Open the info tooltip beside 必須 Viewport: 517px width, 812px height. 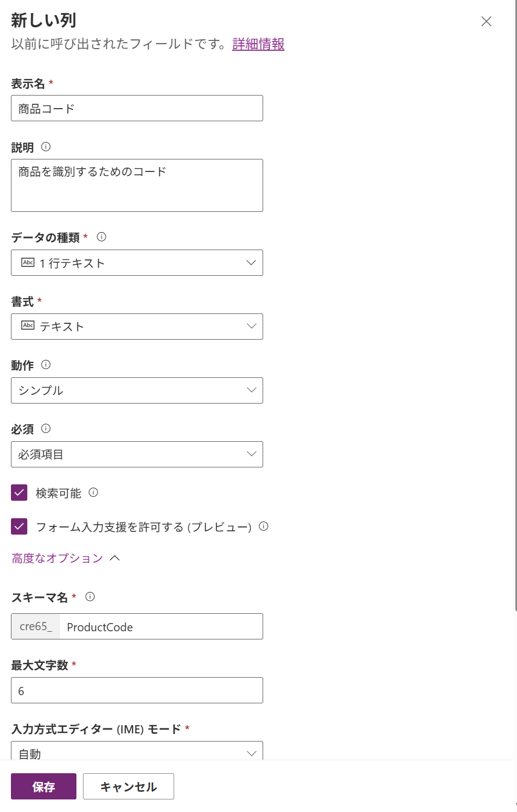coord(44,429)
